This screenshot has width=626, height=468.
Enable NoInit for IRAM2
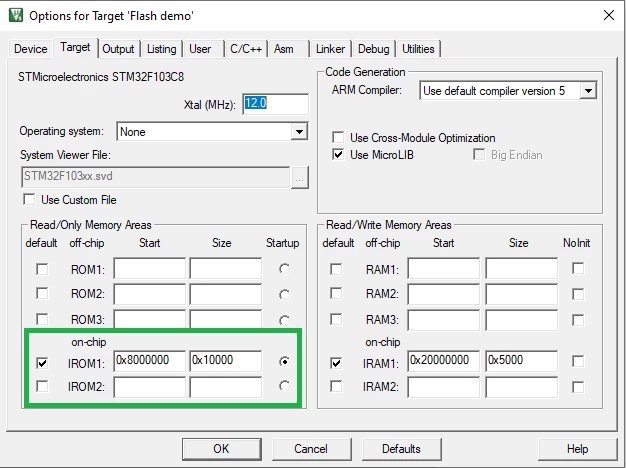pos(578,387)
